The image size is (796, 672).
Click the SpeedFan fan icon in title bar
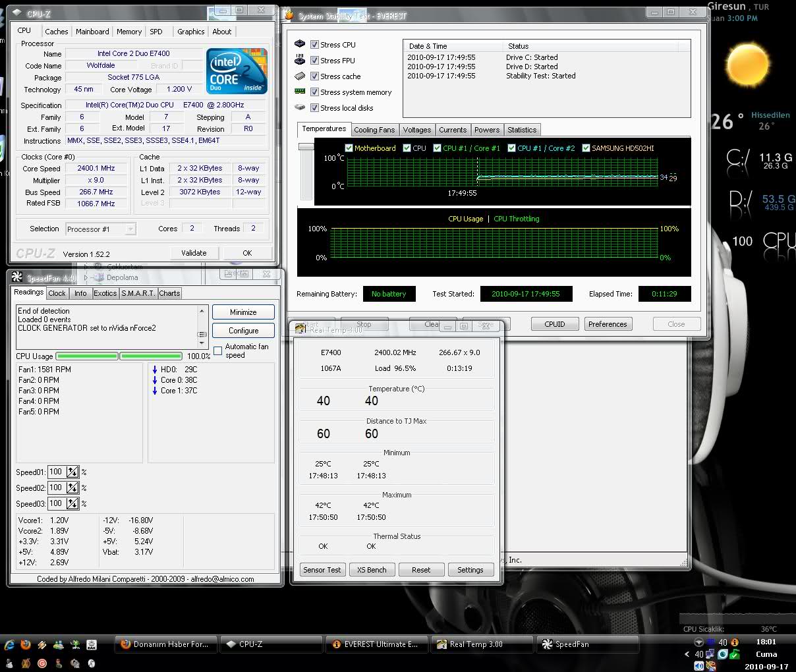point(18,277)
